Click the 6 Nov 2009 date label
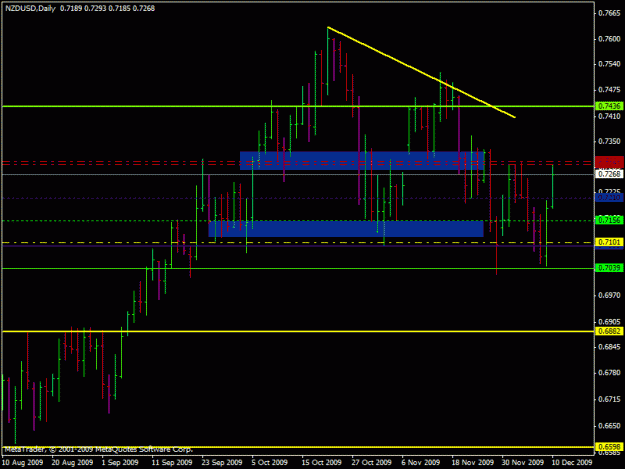 pos(421,462)
